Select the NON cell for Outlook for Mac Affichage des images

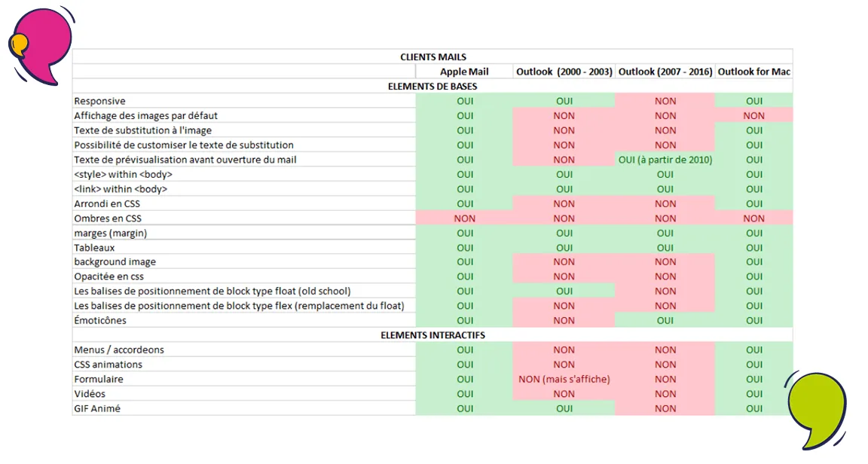[753, 116]
